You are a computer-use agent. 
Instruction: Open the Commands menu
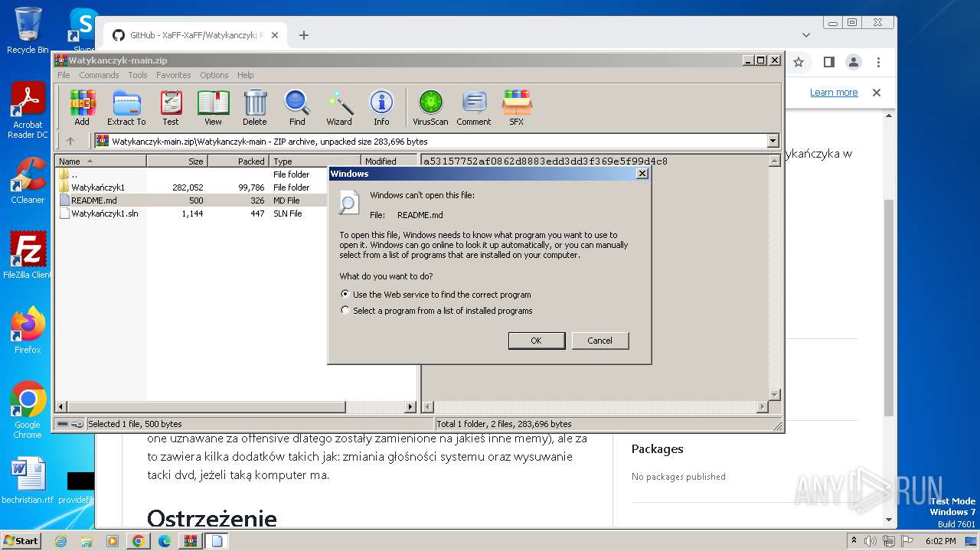99,75
